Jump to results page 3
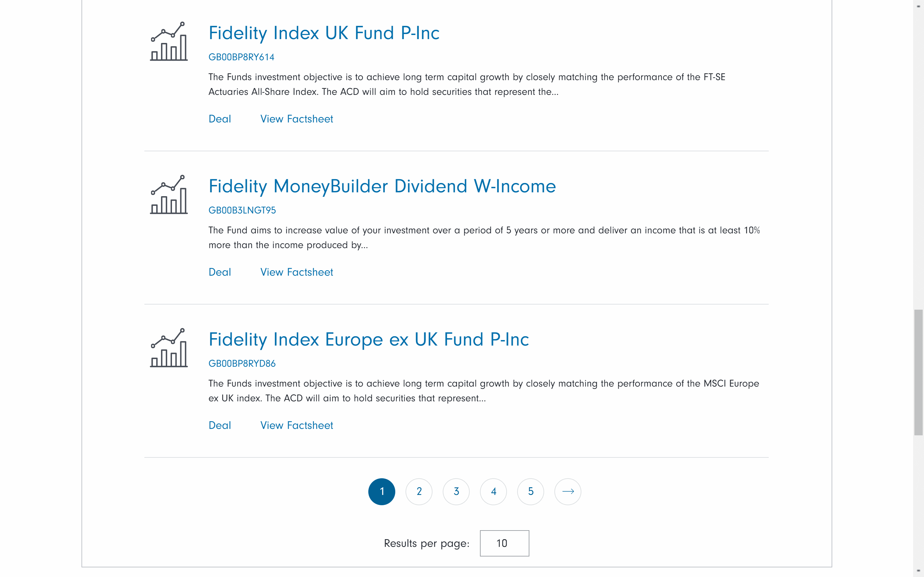The height and width of the screenshot is (577, 924). [456, 491]
